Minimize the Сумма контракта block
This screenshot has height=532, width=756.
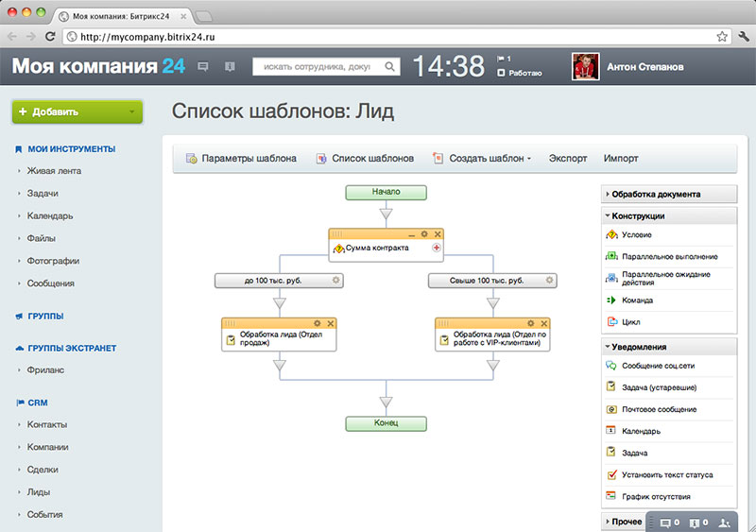[411, 234]
